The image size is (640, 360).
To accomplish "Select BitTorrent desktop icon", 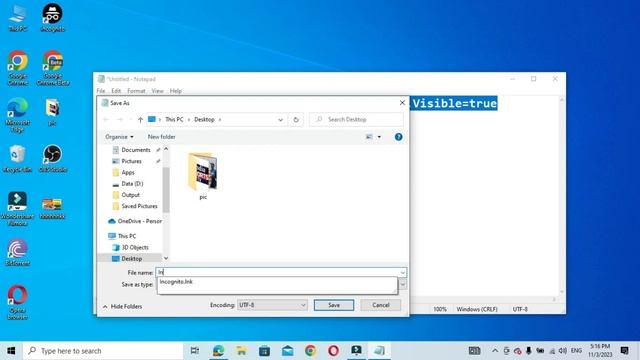I will point(18,253).
